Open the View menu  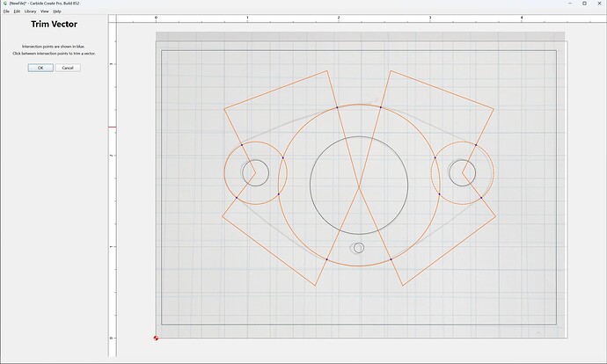click(45, 11)
